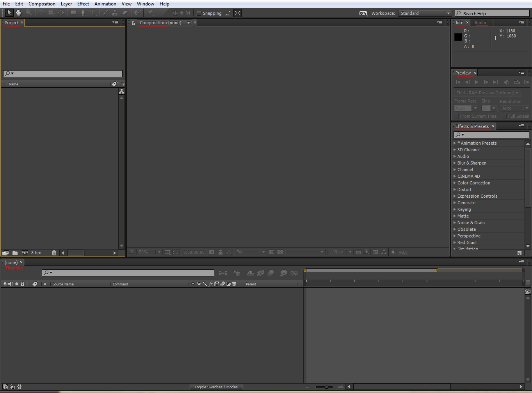This screenshot has width=532, height=393.
Task: Select the Rotation tool
Action: tap(41, 13)
